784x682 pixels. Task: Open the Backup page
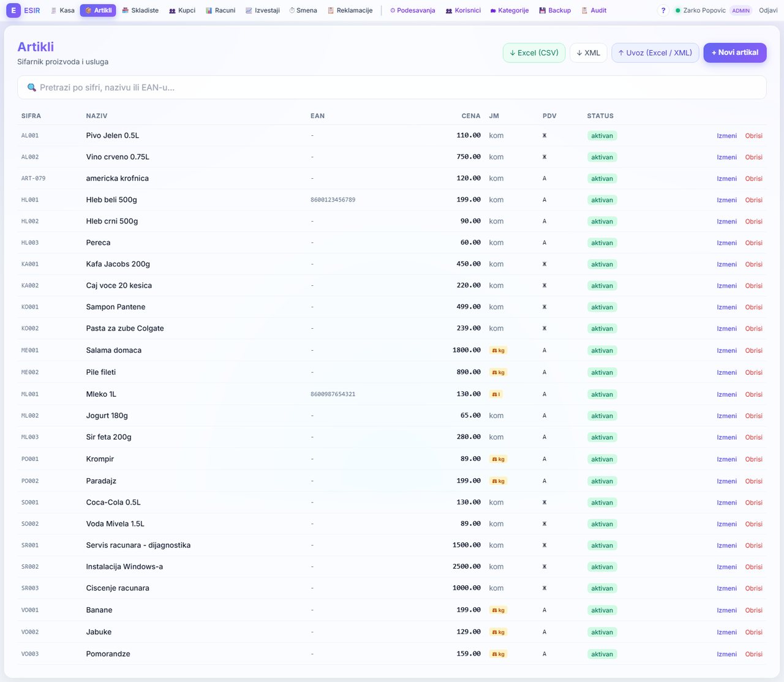pyautogui.click(x=555, y=10)
